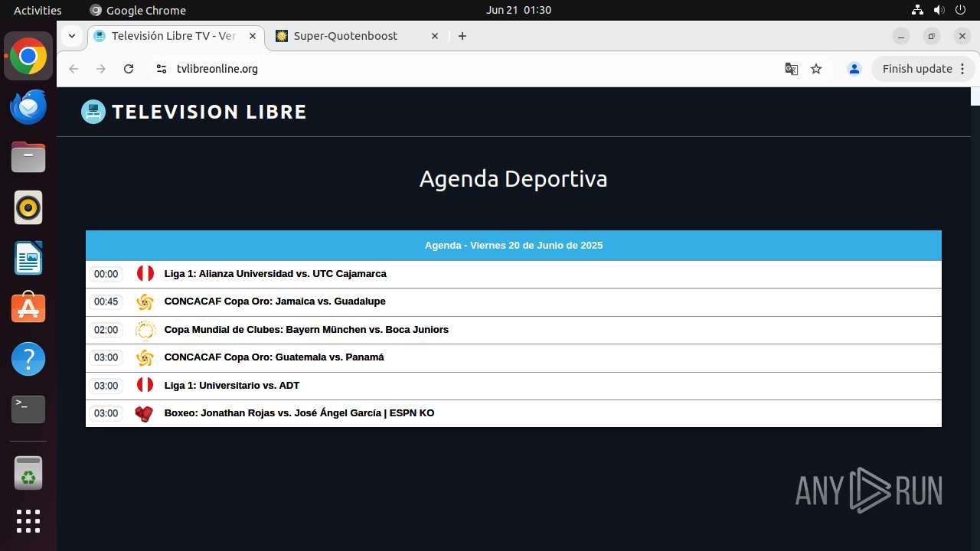Click the 03:00 badge in Universitario vs. ADT row
Viewport: 980px width, 551px height.
pyautogui.click(x=106, y=386)
